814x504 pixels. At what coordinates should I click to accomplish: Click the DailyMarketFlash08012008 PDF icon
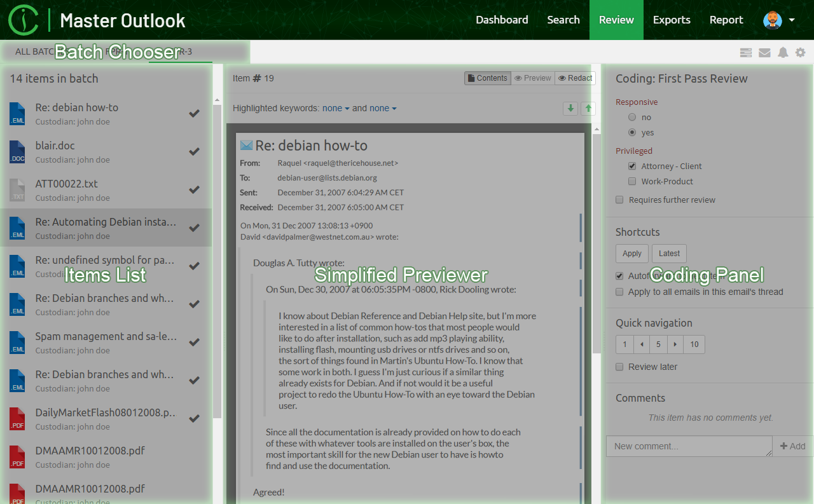click(x=17, y=419)
